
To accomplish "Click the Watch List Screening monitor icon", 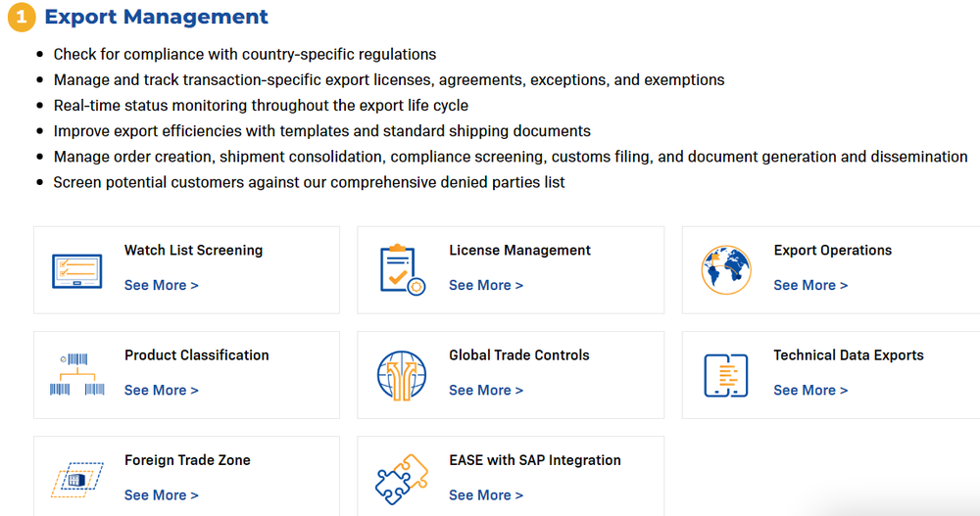I will click(x=76, y=271).
